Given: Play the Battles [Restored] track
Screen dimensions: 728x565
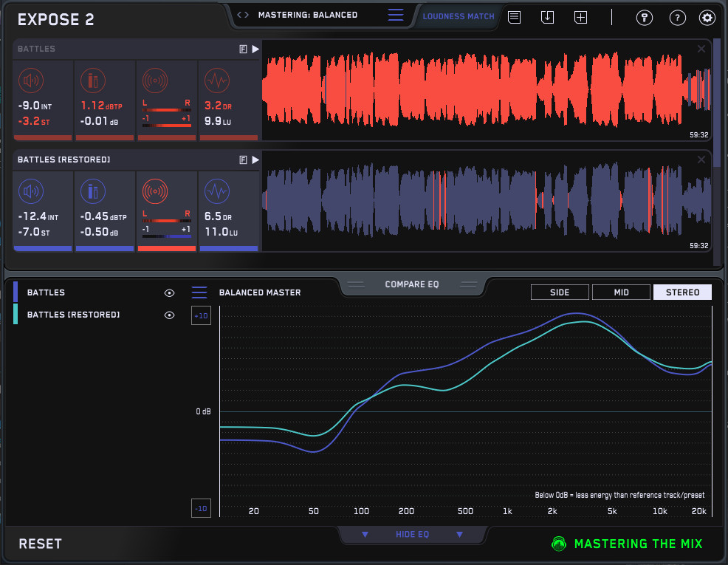Looking at the screenshot, I should click(x=255, y=160).
